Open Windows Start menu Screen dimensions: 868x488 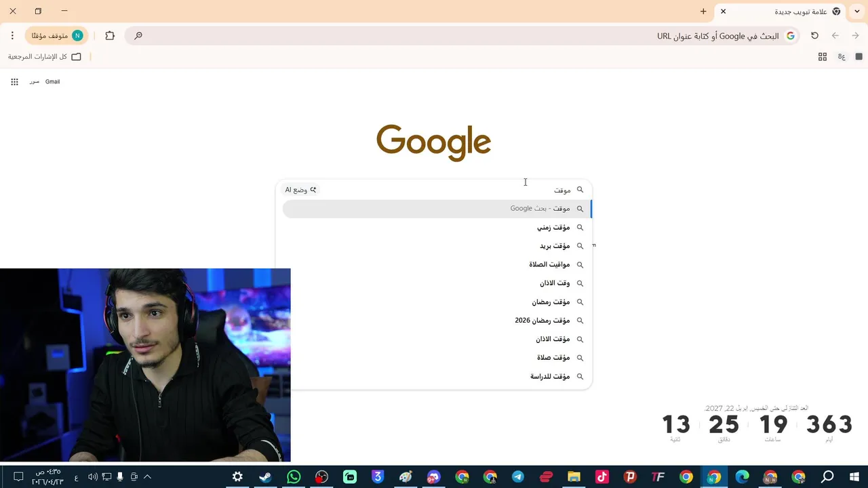[854, 477]
